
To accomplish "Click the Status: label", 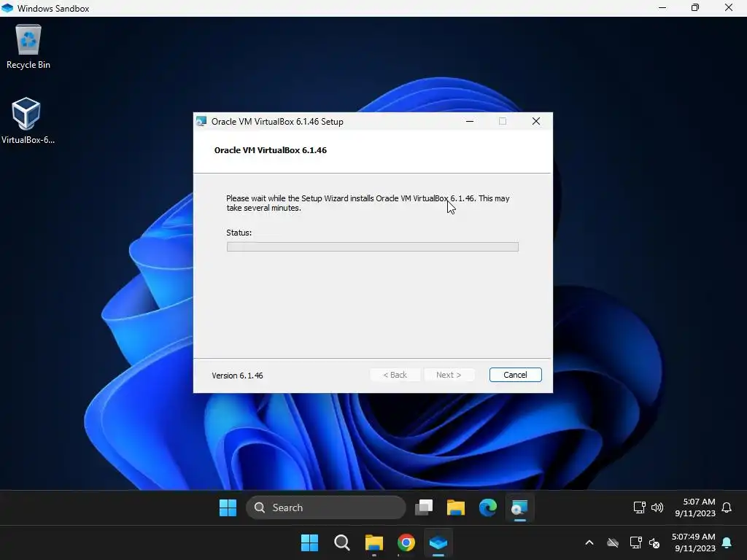I will (239, 233).
